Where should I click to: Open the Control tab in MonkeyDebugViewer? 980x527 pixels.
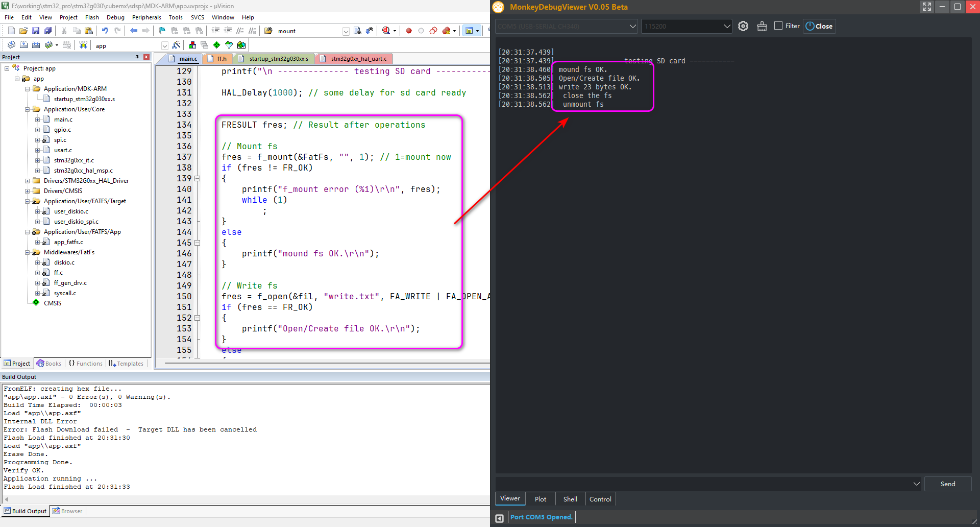[600, 499]
